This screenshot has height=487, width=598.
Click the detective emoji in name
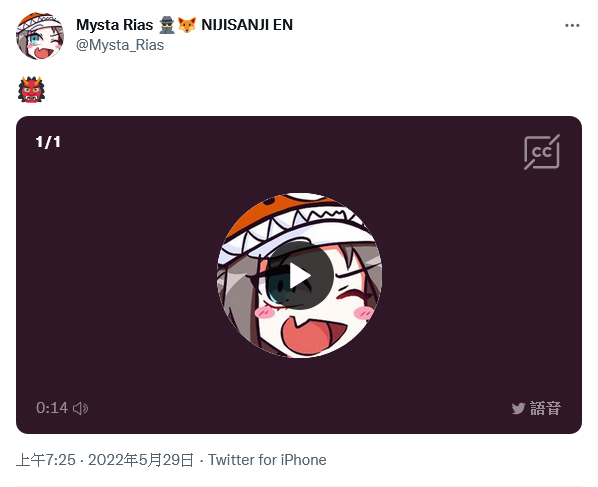[166, 25]
